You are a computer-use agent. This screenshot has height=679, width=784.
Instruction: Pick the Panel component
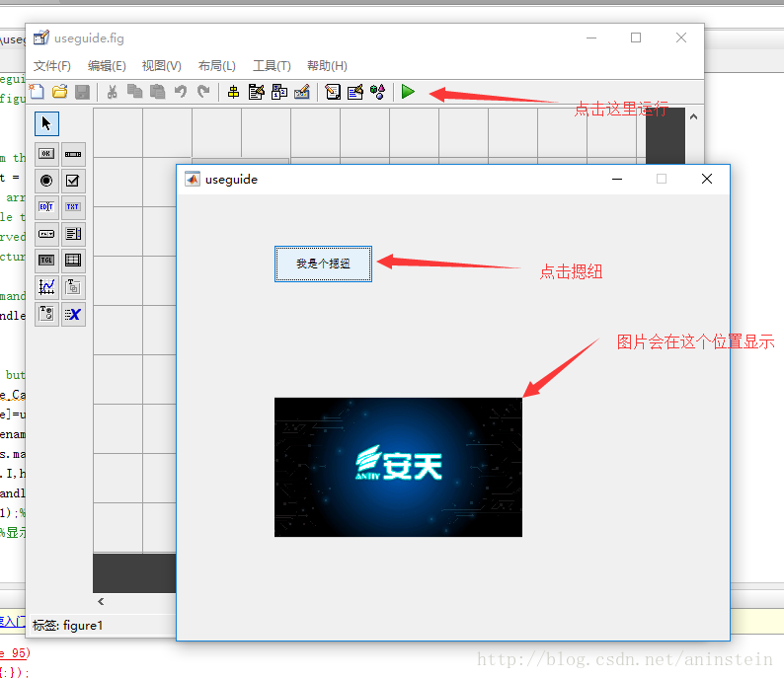(73, 287)
